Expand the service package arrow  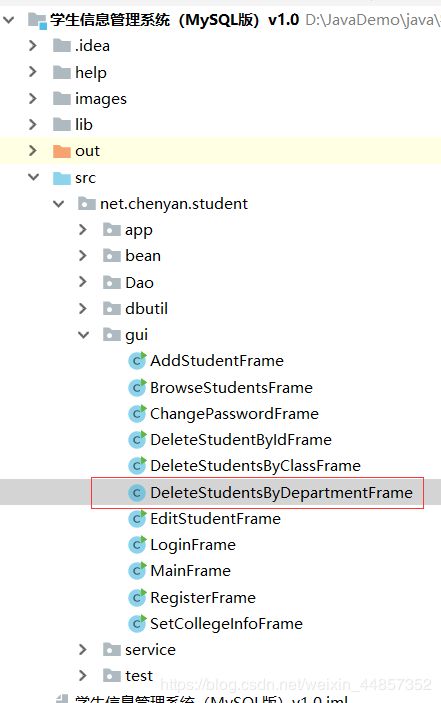click(83, 649)
